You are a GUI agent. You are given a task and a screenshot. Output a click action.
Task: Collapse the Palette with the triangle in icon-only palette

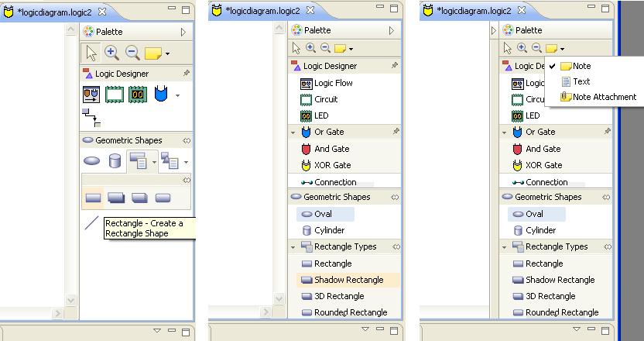183,32
